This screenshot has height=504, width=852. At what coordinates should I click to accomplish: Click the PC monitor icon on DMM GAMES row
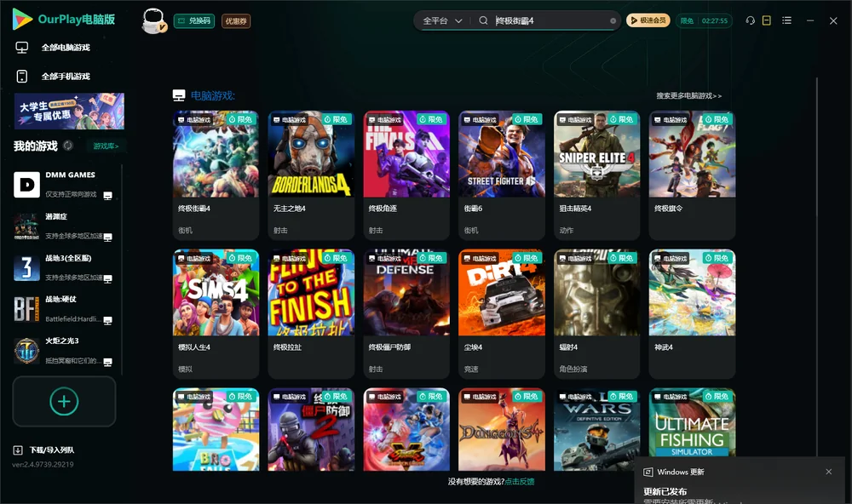[x=107, y=196]
